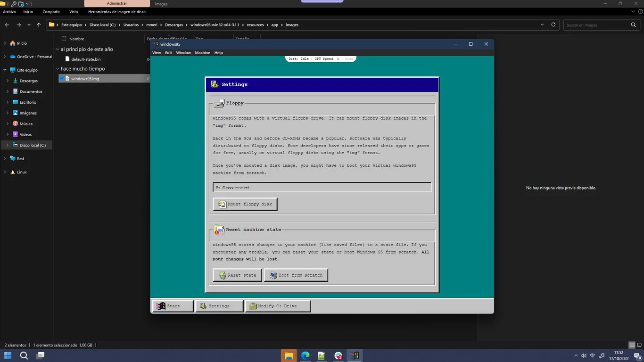Expand OneDrive - Personal in navigation pane
The width and height of the screenshot is (644, 362).
tap(5, 57)
